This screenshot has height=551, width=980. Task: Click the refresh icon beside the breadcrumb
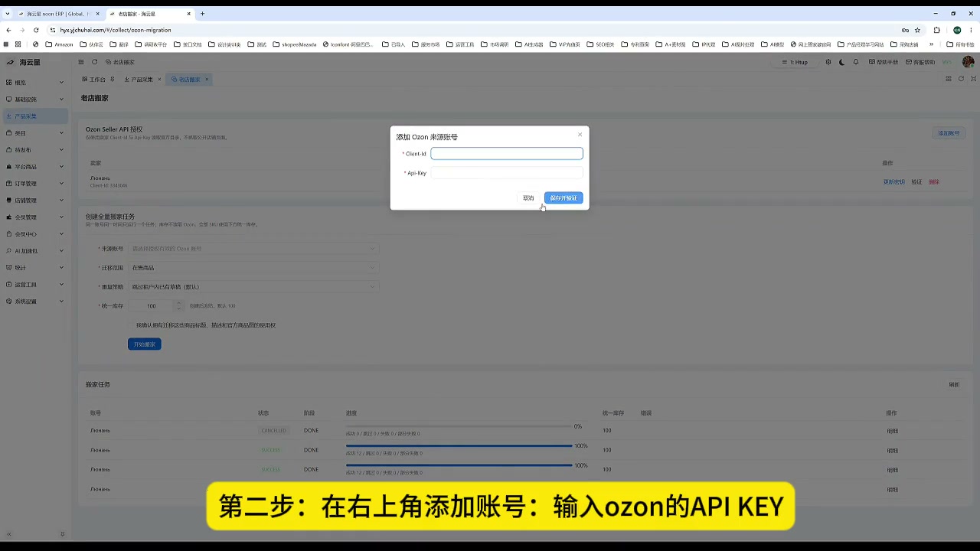[x=94, y=62]
